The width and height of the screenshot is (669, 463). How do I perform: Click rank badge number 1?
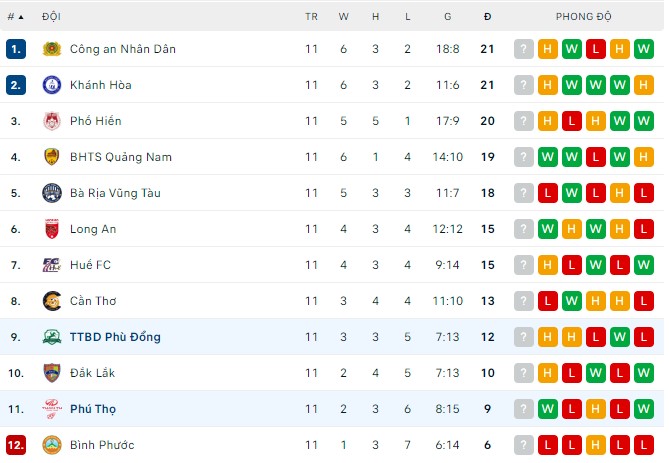click(x=15, y=49)
